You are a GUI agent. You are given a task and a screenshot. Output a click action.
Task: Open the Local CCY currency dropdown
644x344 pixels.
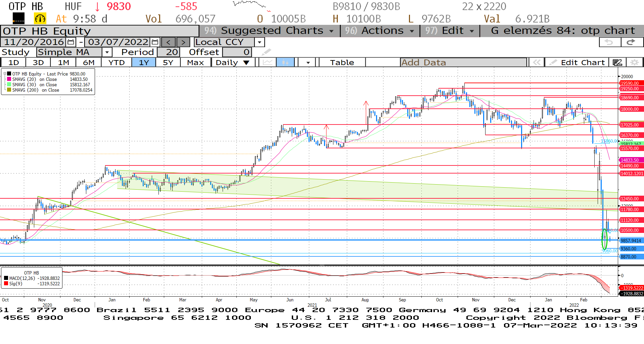(259, 42)
